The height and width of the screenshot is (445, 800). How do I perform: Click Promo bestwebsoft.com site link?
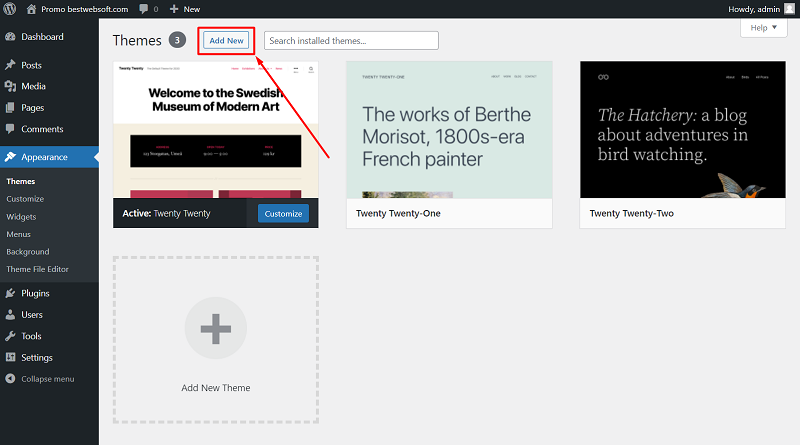(x=85, y=9)
